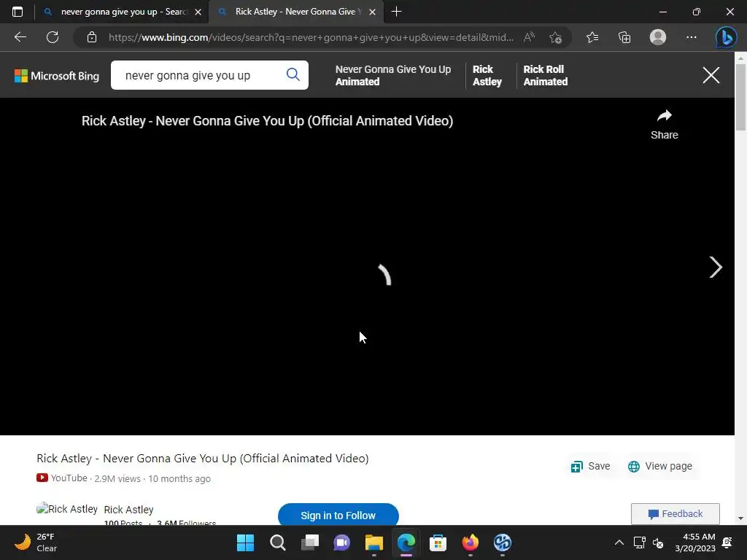Click Rick Astley channel avatar
Screen dimensions: 747x560
pyautogui.click(x=66, y=509)
